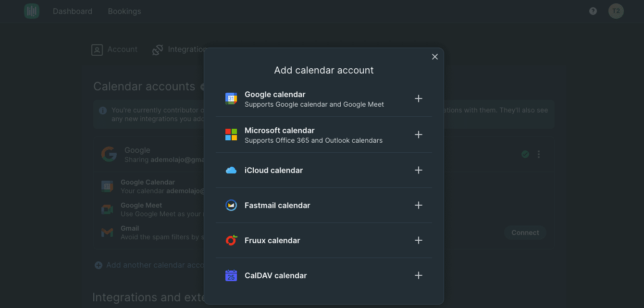
Task: Click the app logo in top-left corner
Action: tap(32, 11)
